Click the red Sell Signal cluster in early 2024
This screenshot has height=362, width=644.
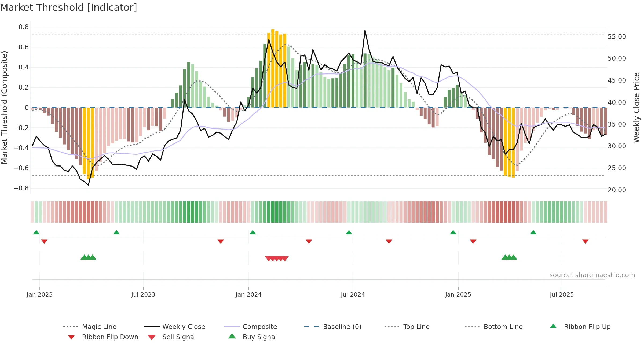(x=277, y=258)
